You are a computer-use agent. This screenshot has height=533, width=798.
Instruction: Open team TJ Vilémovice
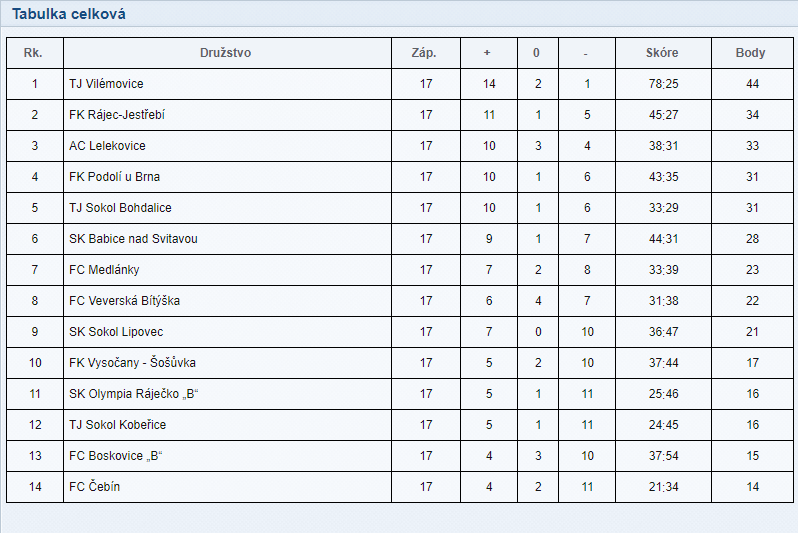pos(106,84)
